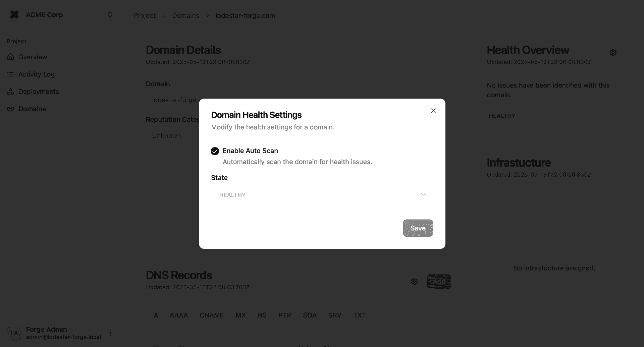
Task: Click the Add DNS record button
Action: point(439,282)
